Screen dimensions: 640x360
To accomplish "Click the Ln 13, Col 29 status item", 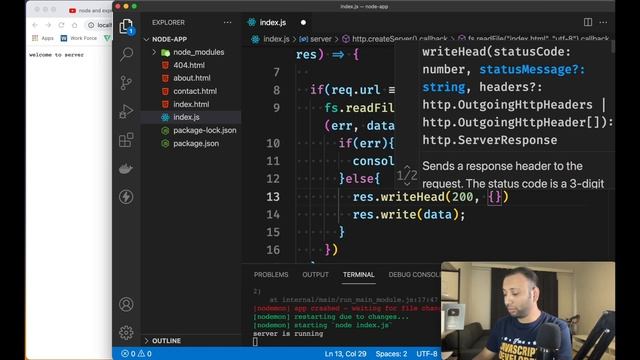I will click(x=345, y=354).
